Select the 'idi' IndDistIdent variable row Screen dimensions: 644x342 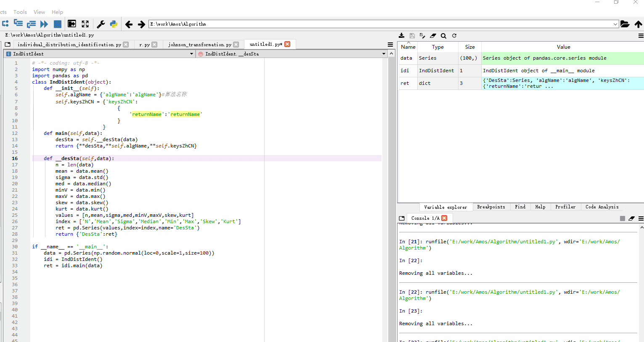(521, 71)
